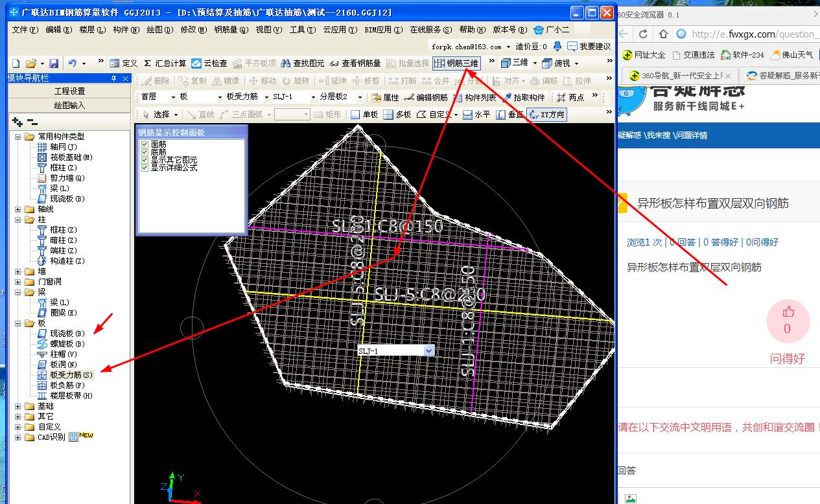This screenshot has width=820, height=504.
Task: Activate the XY方向 layout mode
Action: [x=546, y=115]
